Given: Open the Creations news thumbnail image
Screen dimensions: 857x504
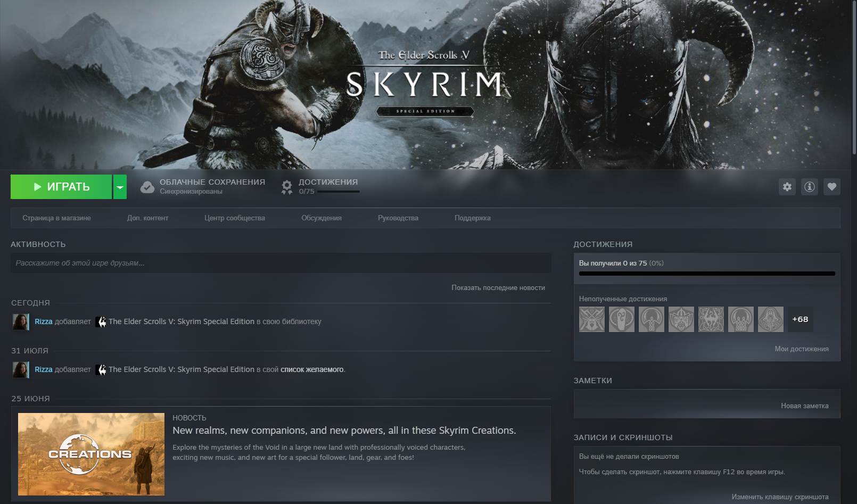Looking at the screenshot, I should (91, 454).
